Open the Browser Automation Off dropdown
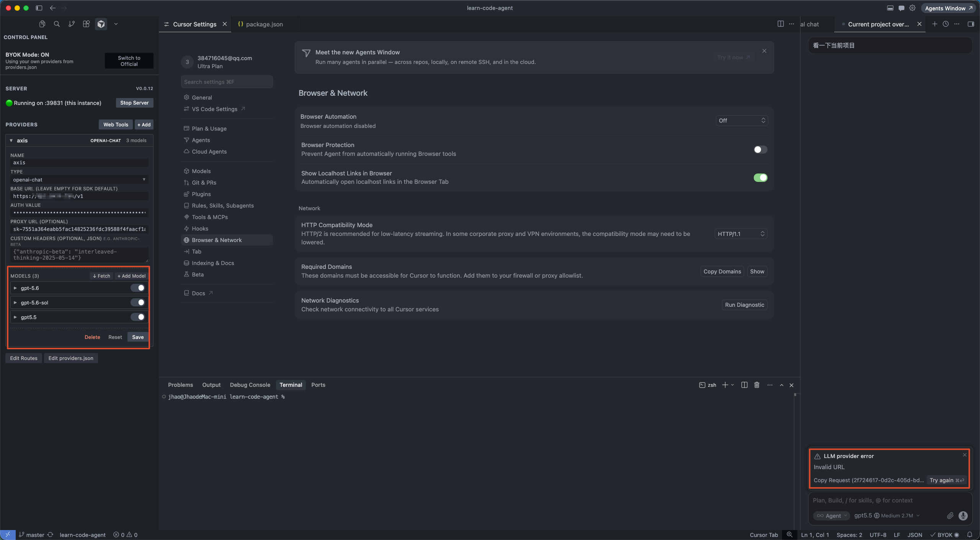The width and height of the screenshot is (980, 540). (x=742, y=121)
